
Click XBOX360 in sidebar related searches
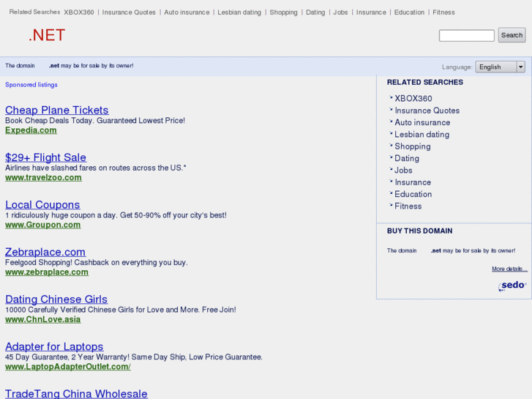click(413, 99)
